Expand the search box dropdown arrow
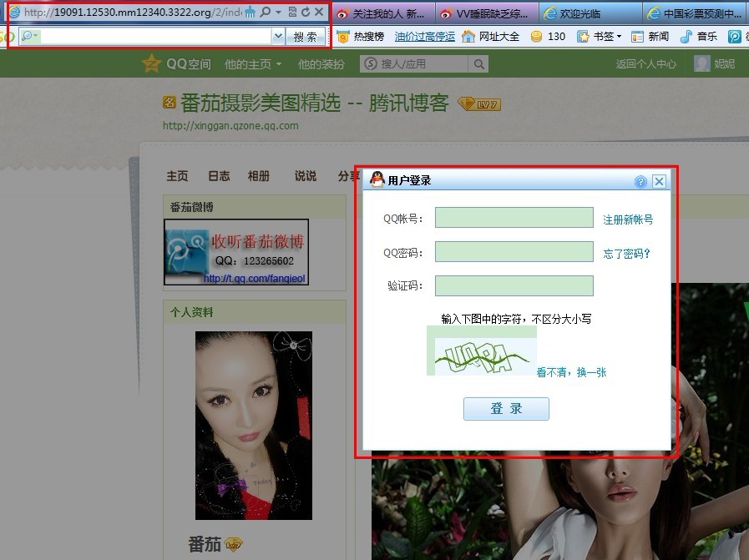The height and width of the screenshot is (560, 749). [278, 36]
